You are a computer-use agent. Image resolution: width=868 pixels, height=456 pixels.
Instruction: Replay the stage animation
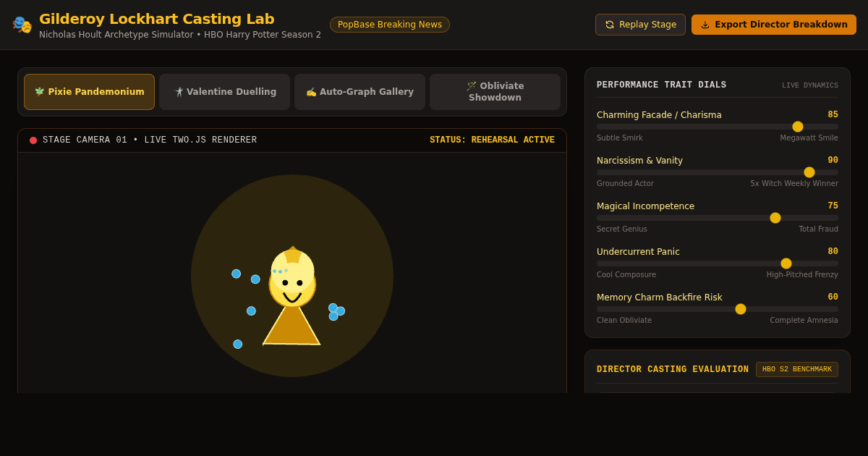point(640,25)
